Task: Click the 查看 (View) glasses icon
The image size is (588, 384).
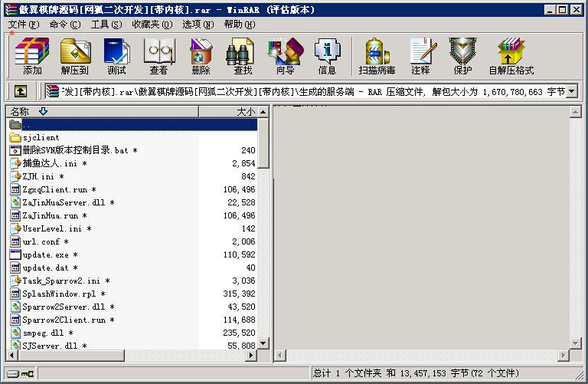Action: click(158, 57)
